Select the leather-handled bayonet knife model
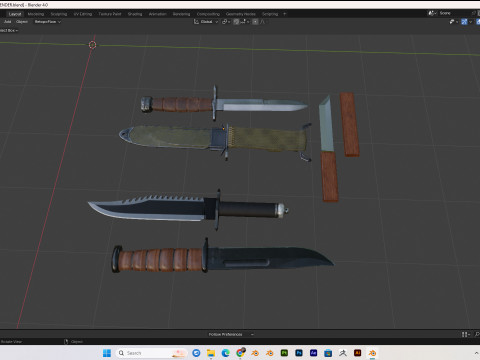 point(223,104)
